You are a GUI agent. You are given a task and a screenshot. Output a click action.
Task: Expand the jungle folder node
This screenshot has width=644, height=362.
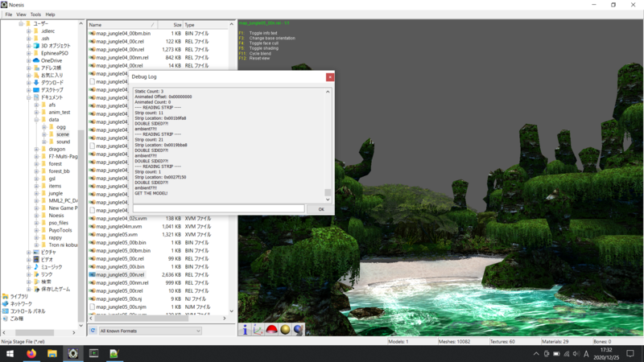[36, 193]
